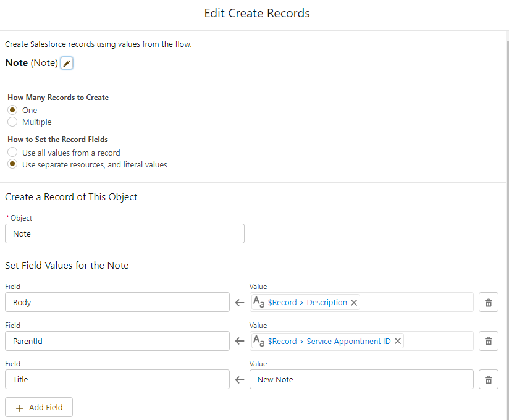Open the ParentId field picker

click(x=117, y=341)
